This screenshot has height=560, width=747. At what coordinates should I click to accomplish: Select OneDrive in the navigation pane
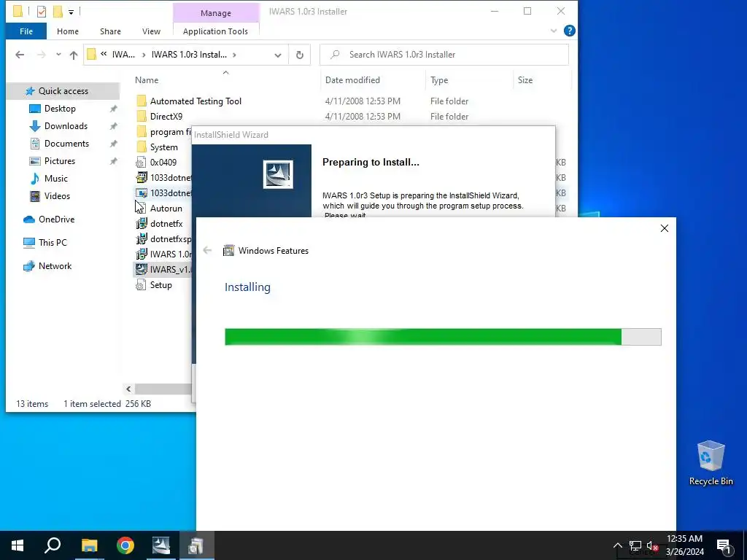pos(56,219)
